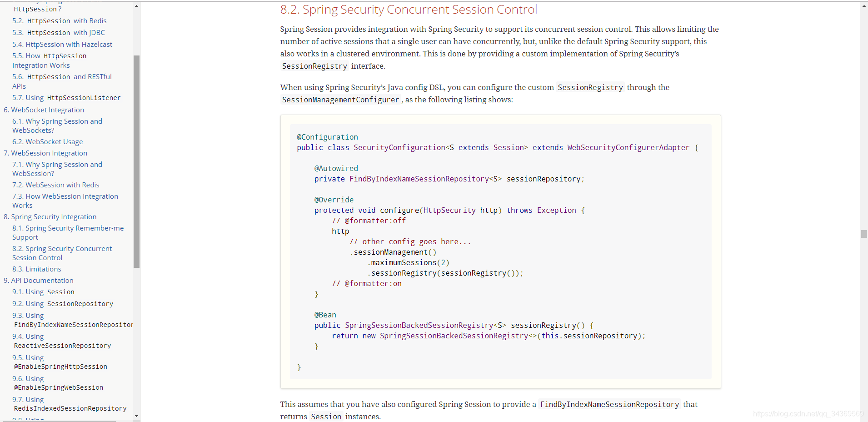Go to 8.3 Limitations
868x422 pixels.
(37, 269)
